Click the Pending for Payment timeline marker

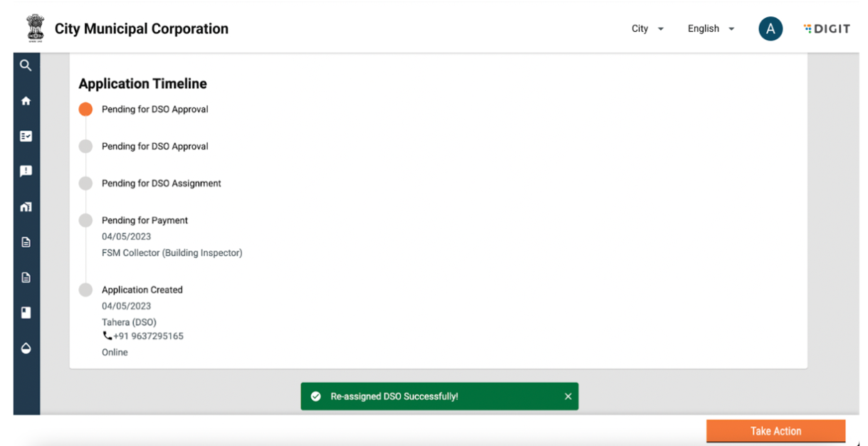(85, 221)
